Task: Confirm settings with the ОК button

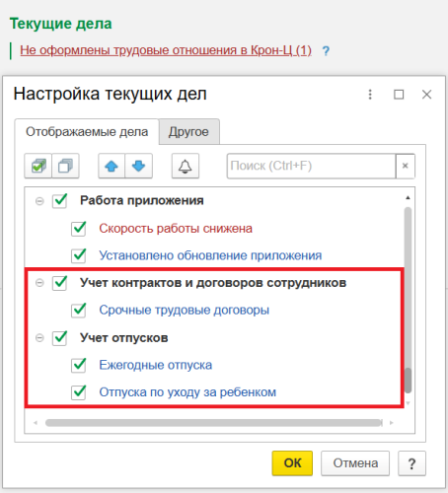Action: coord(292,463)
